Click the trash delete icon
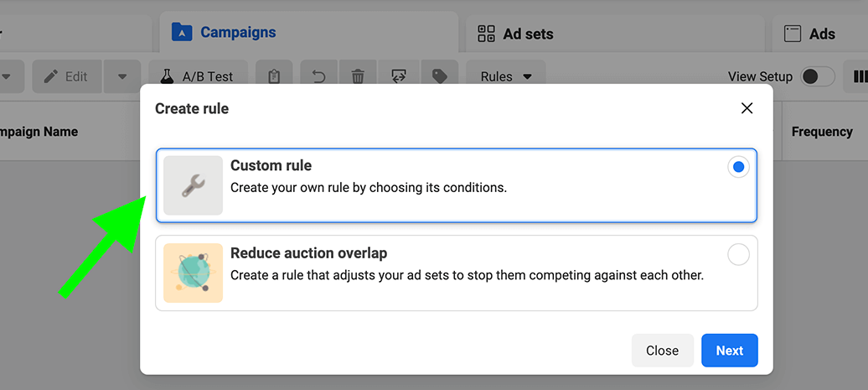868x390 pixels. pos(358,76)
